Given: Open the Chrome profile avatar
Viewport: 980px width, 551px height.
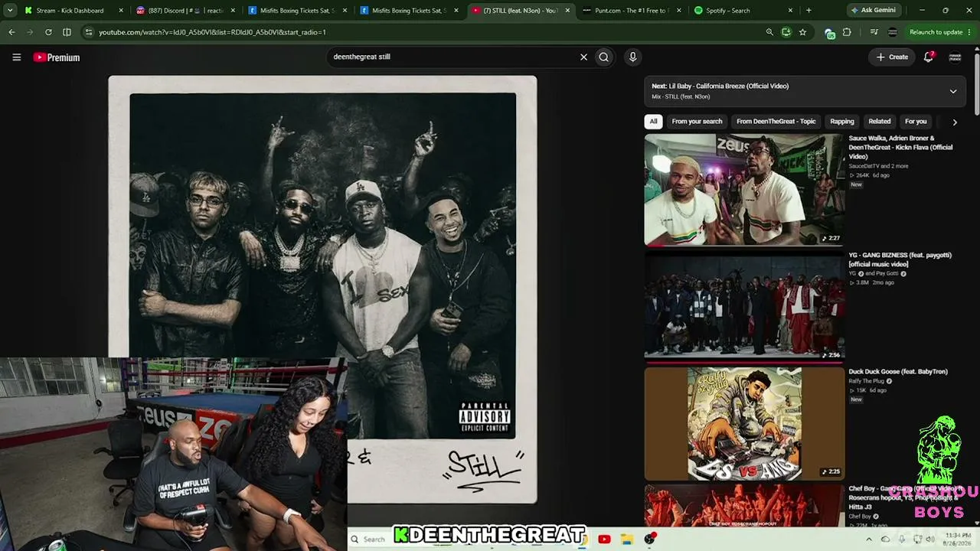Looking at the screenshot, I should (892, 32).
